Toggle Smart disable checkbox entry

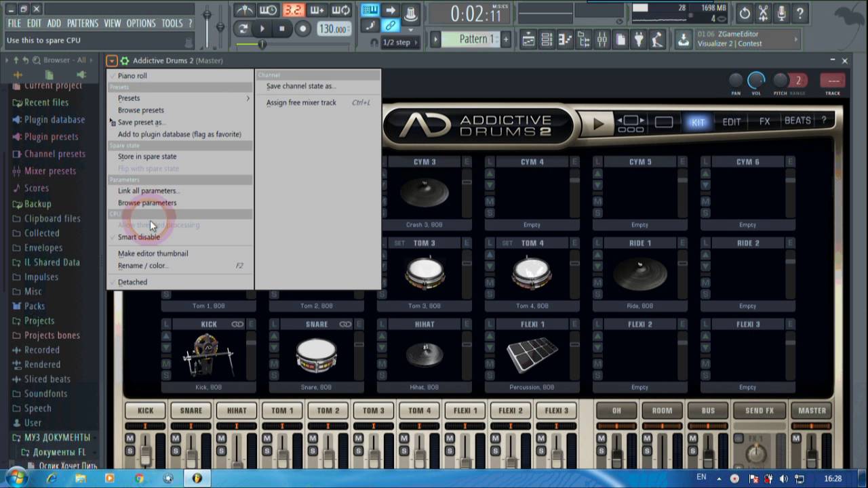click(180, 237)
